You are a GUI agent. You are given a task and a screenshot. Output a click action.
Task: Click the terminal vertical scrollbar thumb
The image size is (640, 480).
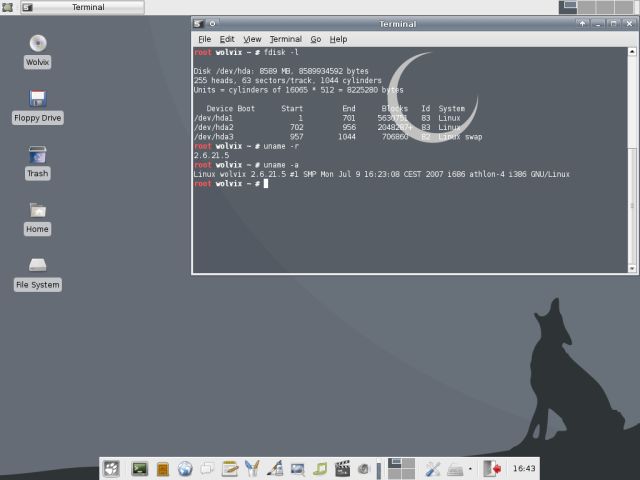[632, 206]
